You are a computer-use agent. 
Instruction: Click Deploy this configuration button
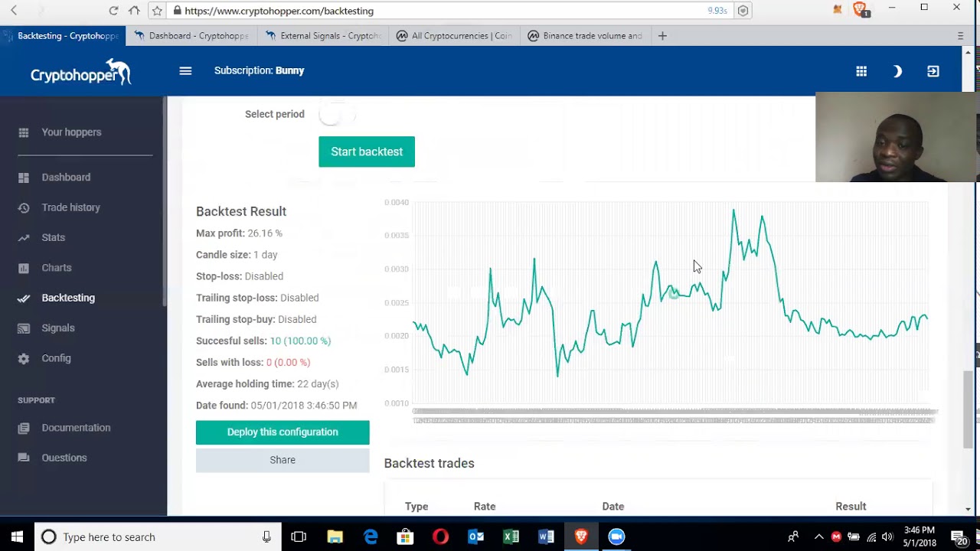click(x=283, y=432)
